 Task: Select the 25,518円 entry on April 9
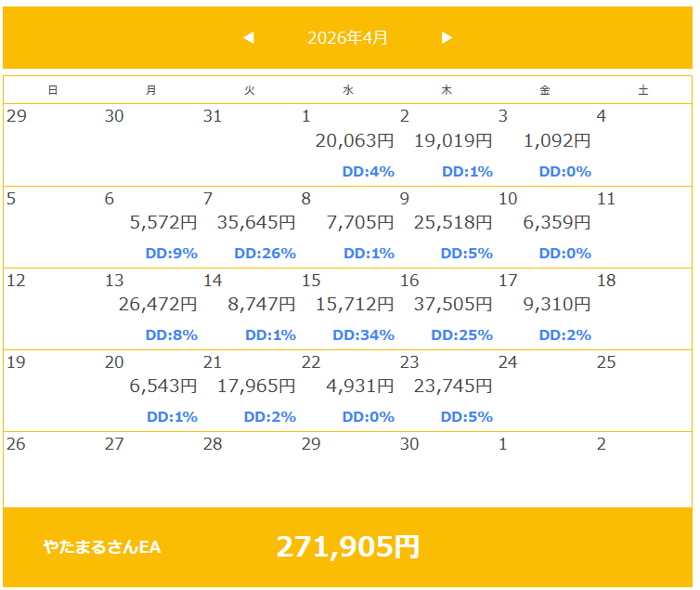click(x=453, y=222)
